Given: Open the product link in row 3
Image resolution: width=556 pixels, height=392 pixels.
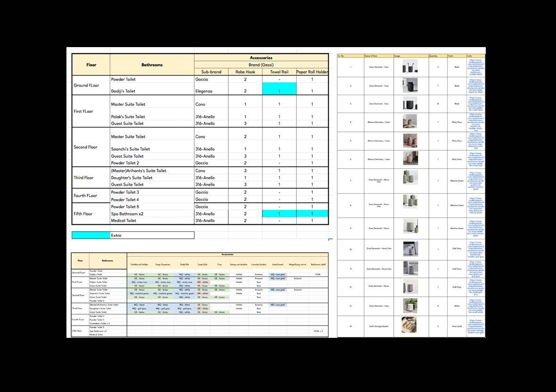Looking at the screenshot, I should (475, 104).
